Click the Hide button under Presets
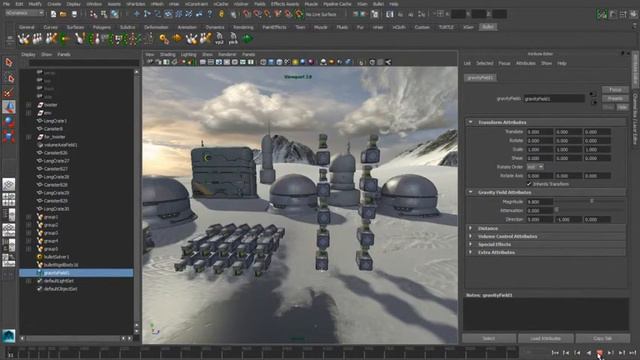Image resolution: width=640 pixels, height=360 pixels. [622, 107]
